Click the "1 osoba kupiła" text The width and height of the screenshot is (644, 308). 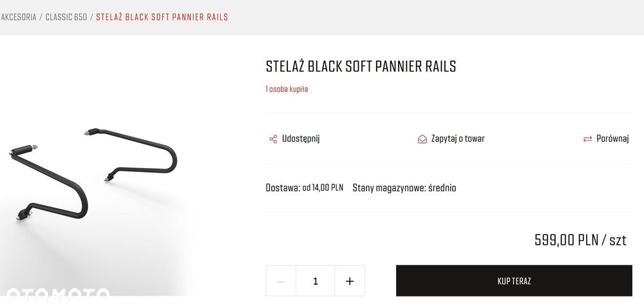click(287, 89)
